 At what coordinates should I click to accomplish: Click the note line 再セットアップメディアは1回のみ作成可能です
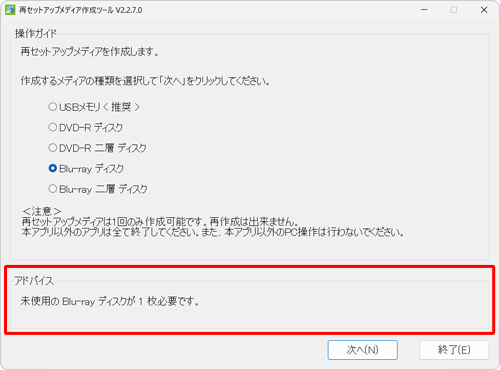click(160, 222)
